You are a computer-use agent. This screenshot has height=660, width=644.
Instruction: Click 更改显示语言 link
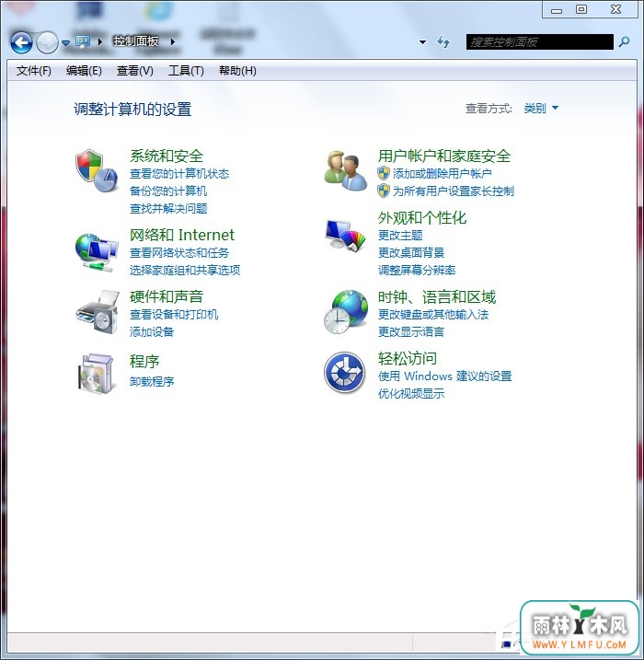pos(411,331)
